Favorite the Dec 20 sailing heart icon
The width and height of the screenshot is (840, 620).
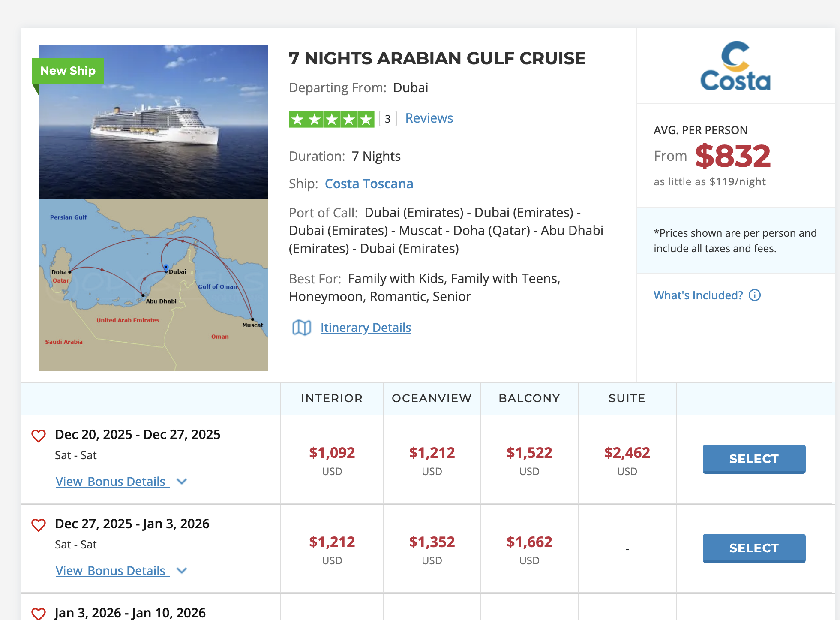pos(39,436)
